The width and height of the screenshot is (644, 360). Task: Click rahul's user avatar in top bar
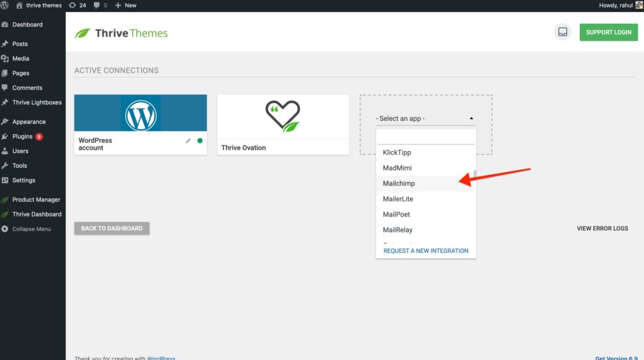638,5
